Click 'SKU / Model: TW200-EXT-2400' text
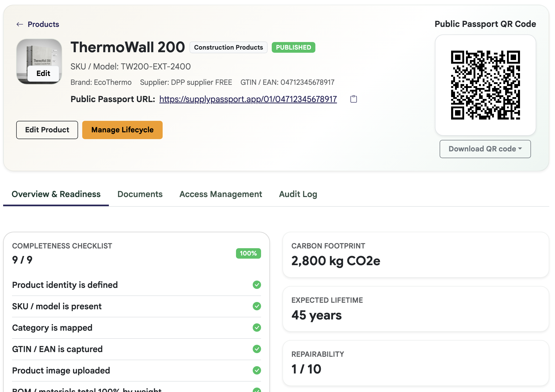Image resolution: width=555 pixels, height=392 pixels. click(x=131, y=67)
